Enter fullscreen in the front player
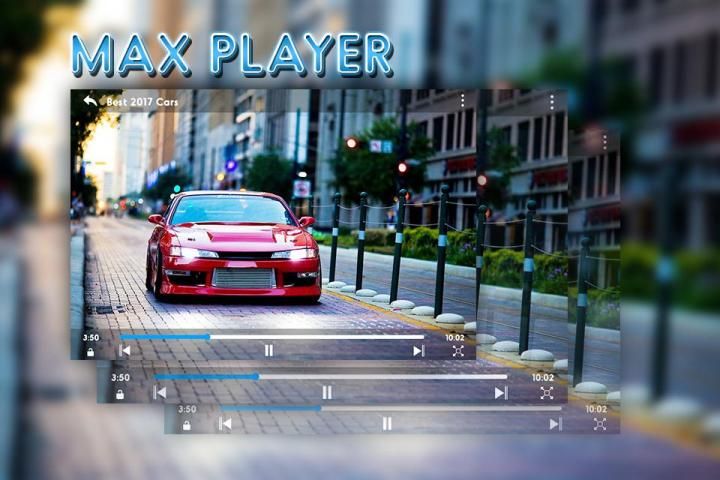Image resolution: width=720 pixels, height=480 pixels. [458, 351]
